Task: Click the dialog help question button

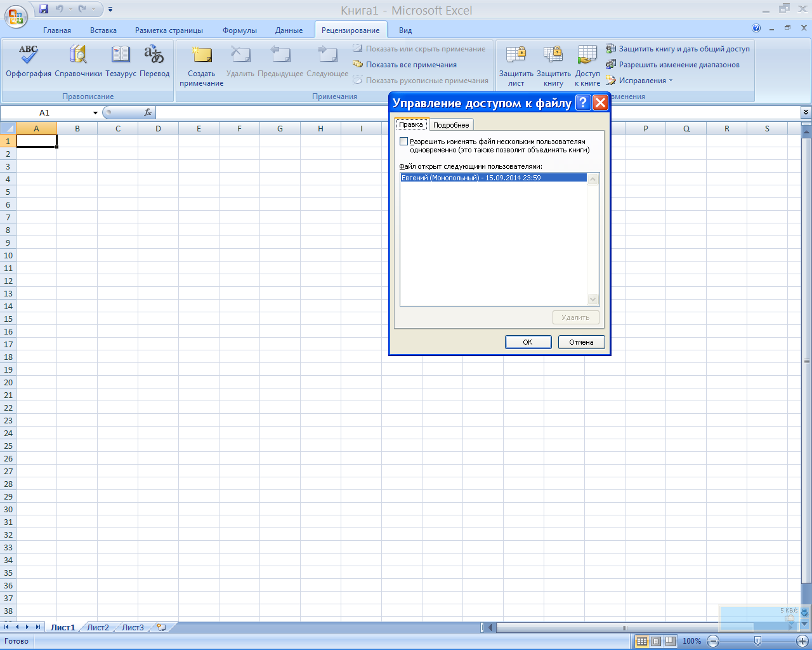Action: 583,103
